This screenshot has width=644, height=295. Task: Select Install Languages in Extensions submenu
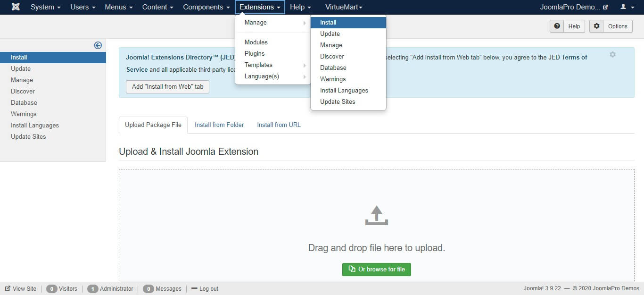344,91
